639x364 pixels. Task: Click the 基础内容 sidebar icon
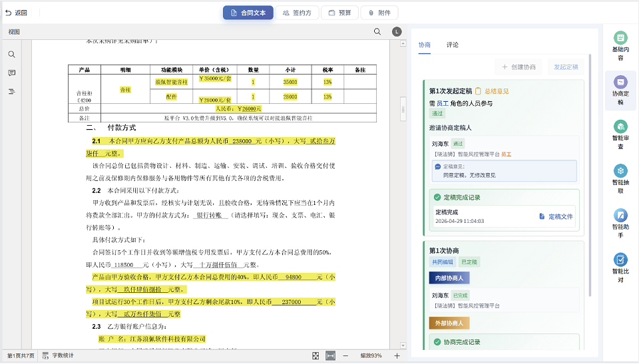click(620, 46)
